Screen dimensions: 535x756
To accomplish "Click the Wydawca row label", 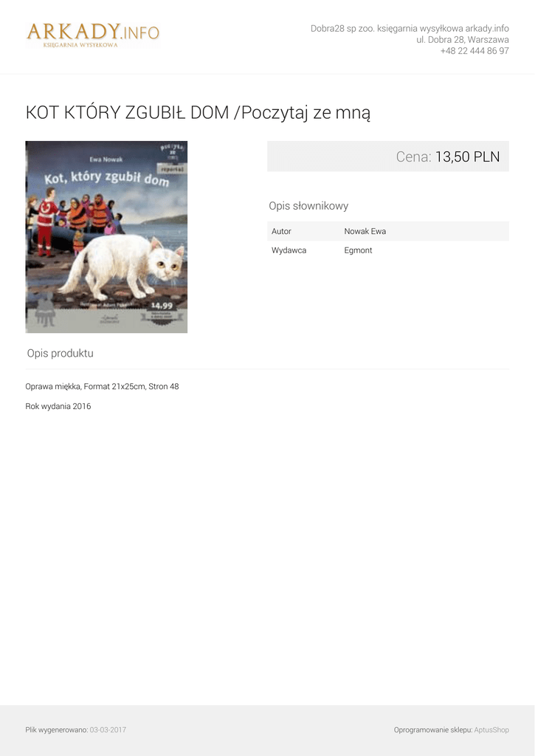I will point(289,250).
